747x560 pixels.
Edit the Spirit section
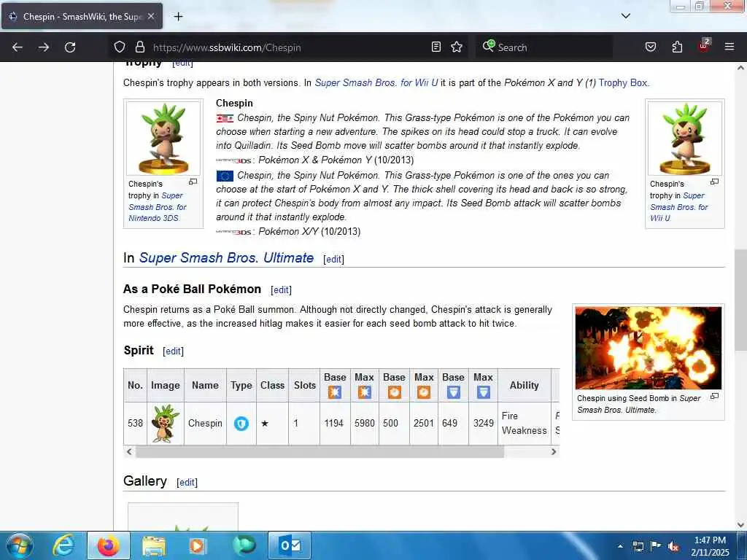tap(173, 351)
